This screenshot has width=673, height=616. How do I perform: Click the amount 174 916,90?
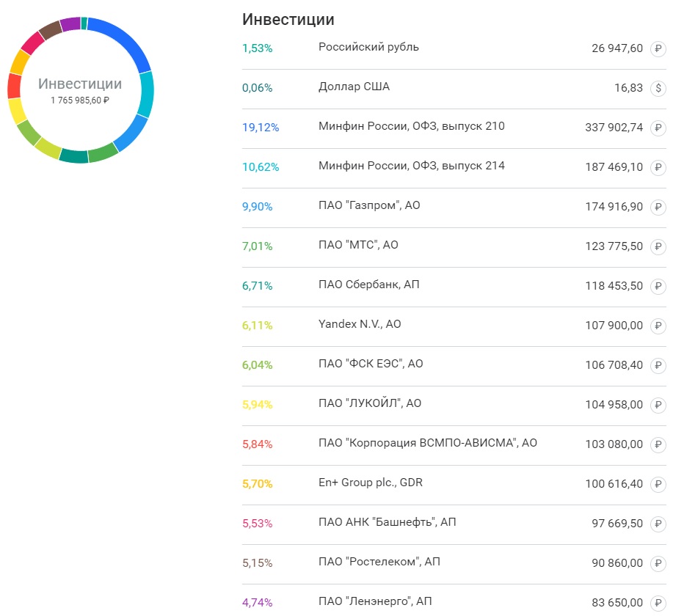coord(614,208)
